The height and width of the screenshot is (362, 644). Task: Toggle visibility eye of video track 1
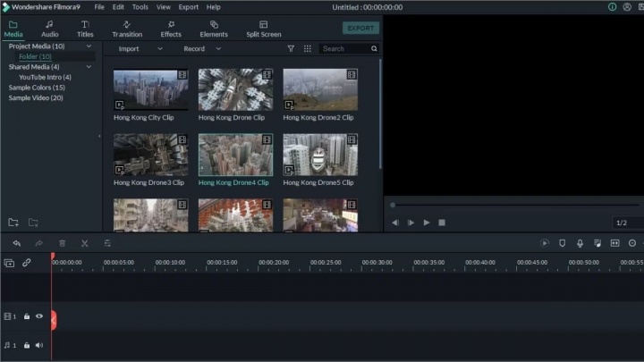pyautogui.click(x=39, y=316)
